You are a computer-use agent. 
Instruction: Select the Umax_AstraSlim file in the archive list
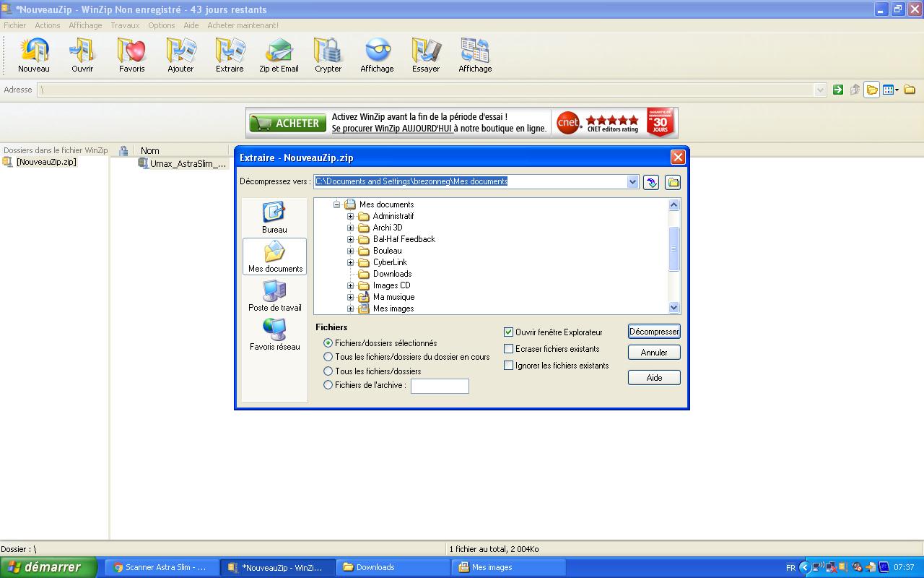tap(182, 164)
